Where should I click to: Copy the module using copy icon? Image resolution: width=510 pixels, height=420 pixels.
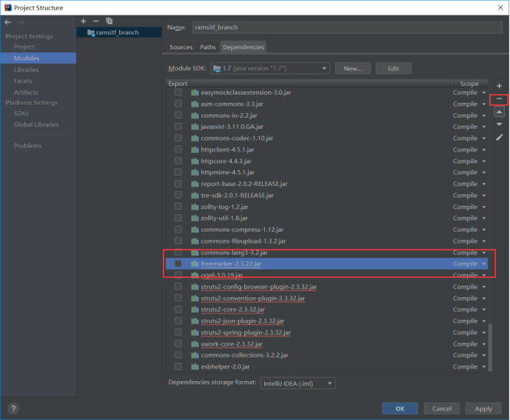pos(109,21)
